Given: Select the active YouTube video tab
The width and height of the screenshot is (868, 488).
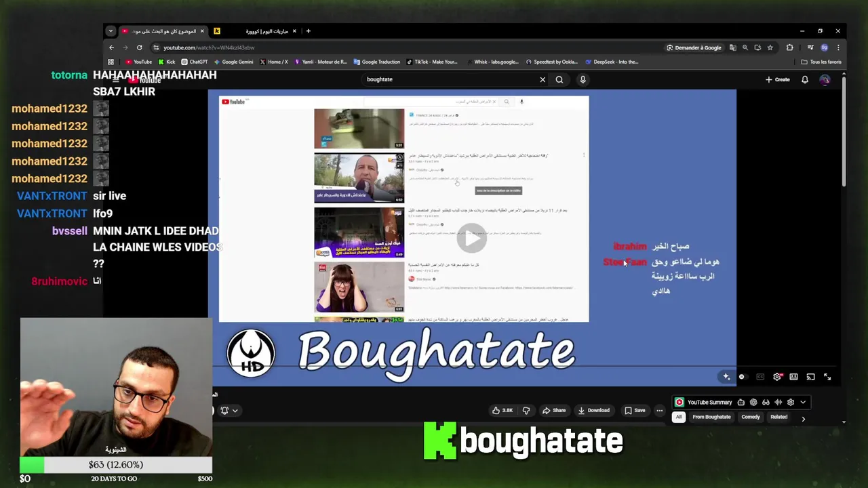Looking at the screenshot, I should (163, 31).
